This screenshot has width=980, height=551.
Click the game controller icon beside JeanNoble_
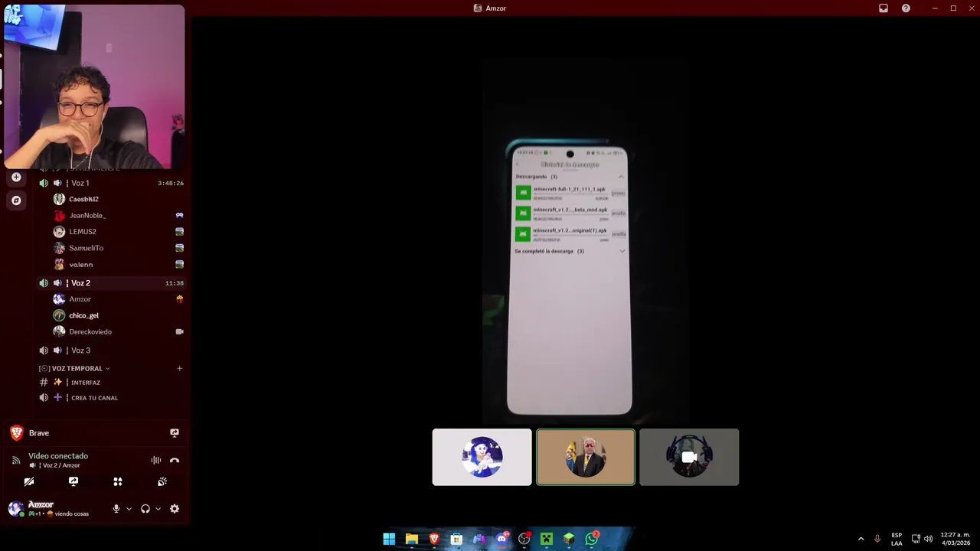(x=179, y=216)
